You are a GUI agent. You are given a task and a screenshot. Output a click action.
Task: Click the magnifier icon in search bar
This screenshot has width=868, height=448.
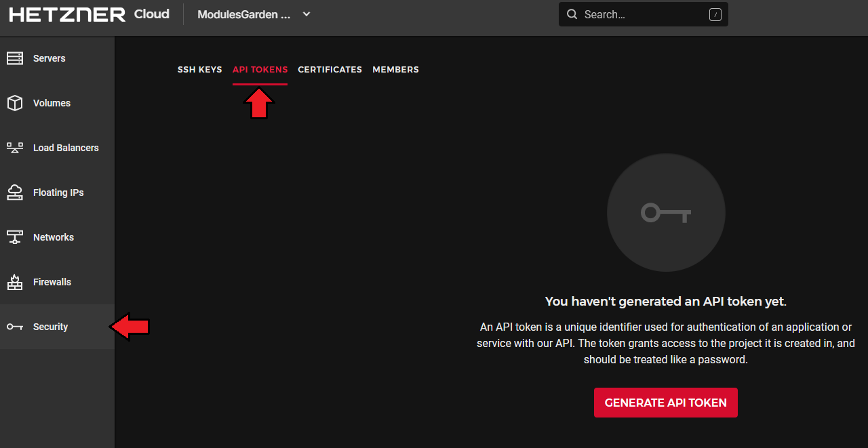coord(572,14)
